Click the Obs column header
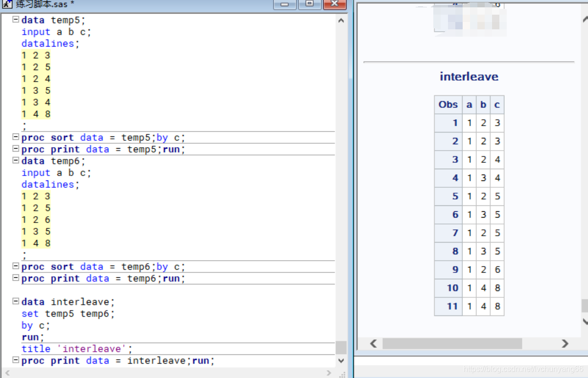This screenshot has width=588, height=378. pyautogui.click(x=448, y=104)
